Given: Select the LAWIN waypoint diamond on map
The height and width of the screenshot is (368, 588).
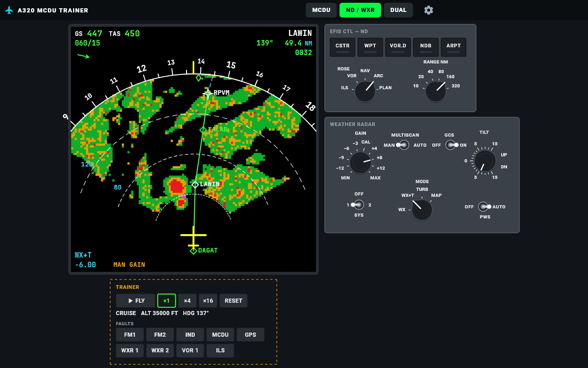Looking at the screenshot, I should (195, 184).
